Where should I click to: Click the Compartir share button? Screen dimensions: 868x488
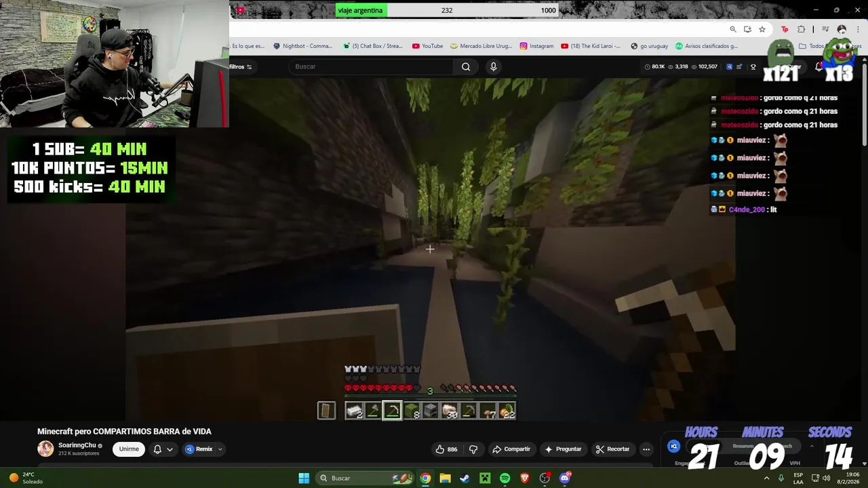[511, 449]
